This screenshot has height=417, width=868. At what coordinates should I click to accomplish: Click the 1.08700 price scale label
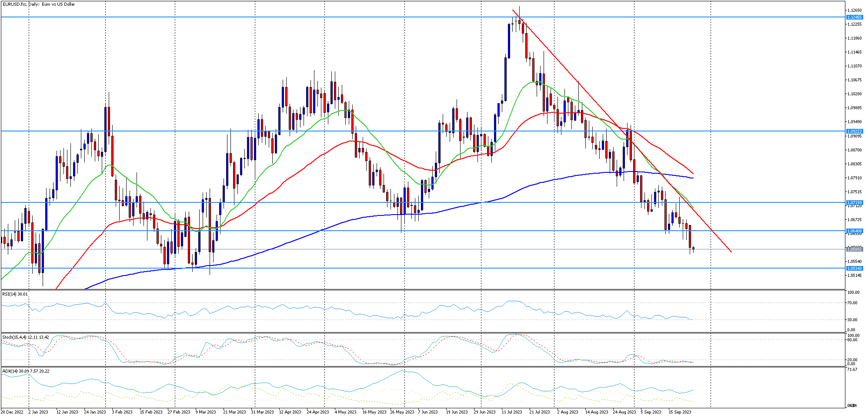(855, 150)
